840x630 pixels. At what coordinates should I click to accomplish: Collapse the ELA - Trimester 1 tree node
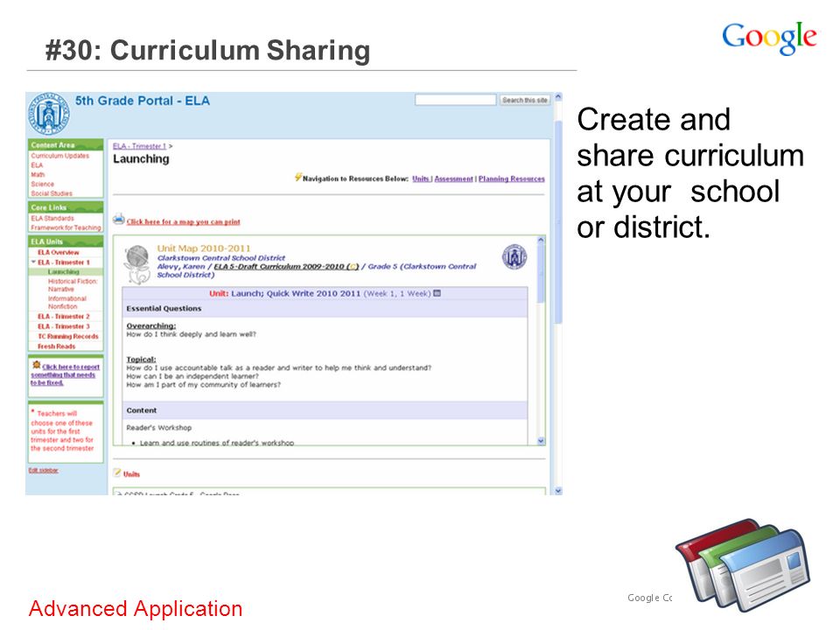point(34,262)
